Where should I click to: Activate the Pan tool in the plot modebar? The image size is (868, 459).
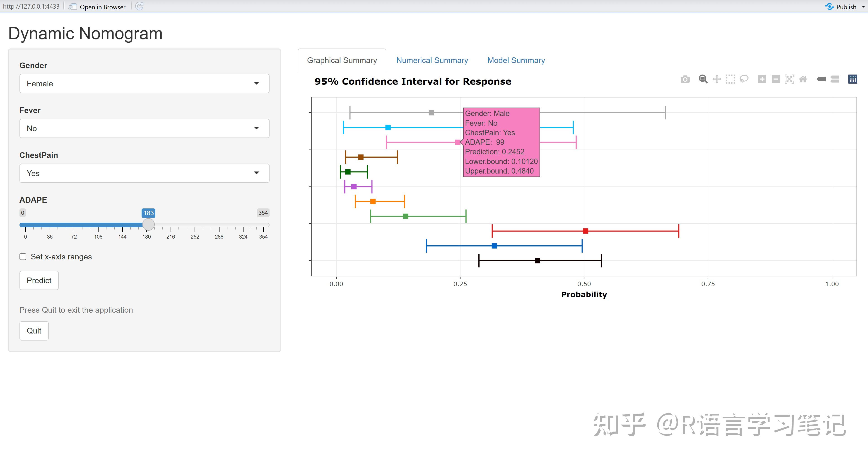(x=717, y=79)
